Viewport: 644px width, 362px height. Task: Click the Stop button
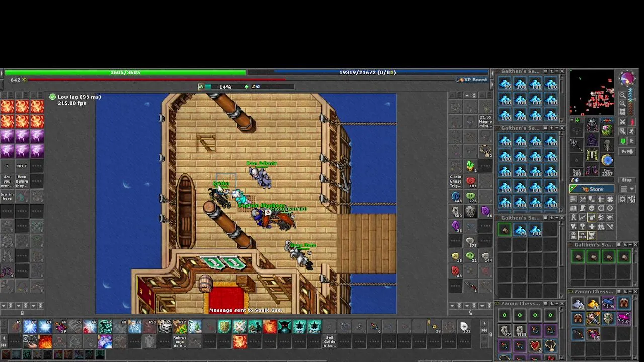coord(627,180)
